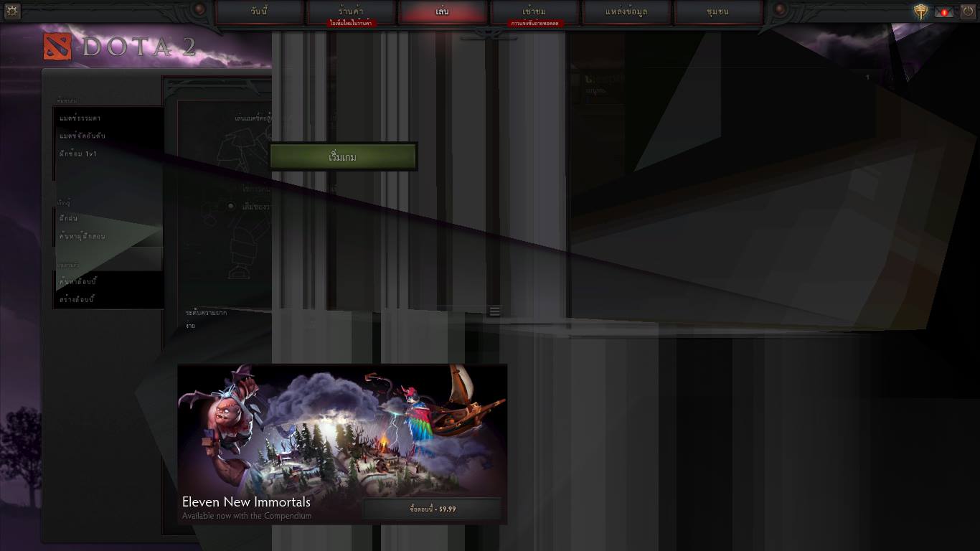Open the ร้านค้า store tab
The width and height of the screenshot is (980, 551).
click(x=351, y=11)
